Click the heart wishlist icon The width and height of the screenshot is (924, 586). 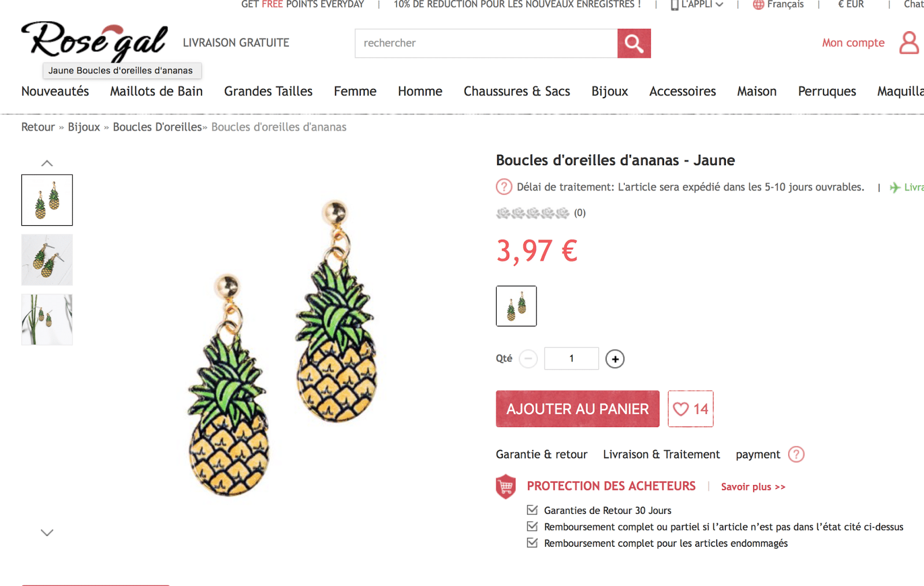point(681,409)
